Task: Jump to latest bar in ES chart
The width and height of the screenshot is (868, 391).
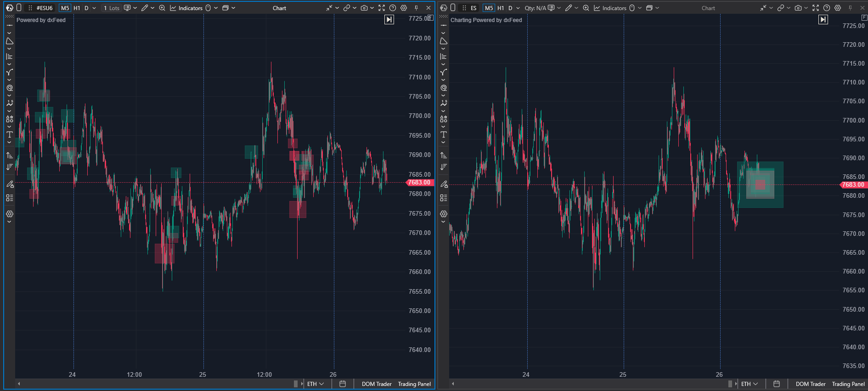Action: click(x=823, y=19)
